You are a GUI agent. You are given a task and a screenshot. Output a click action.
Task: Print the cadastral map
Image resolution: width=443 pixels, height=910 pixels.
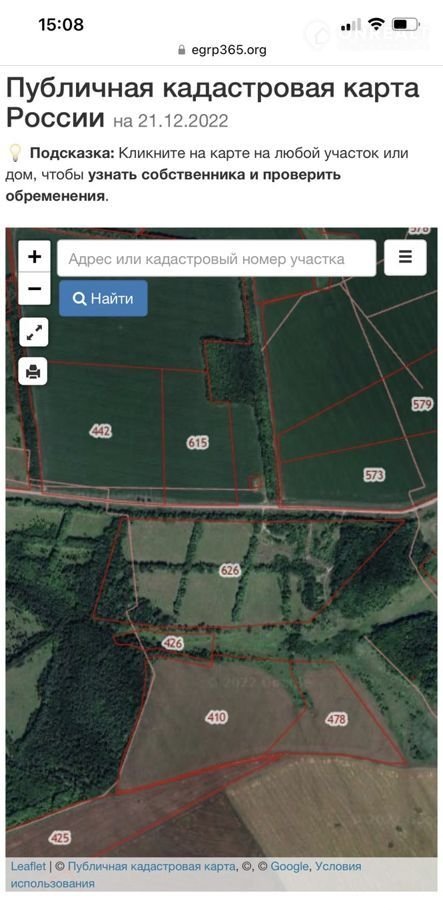click(34, 370)
